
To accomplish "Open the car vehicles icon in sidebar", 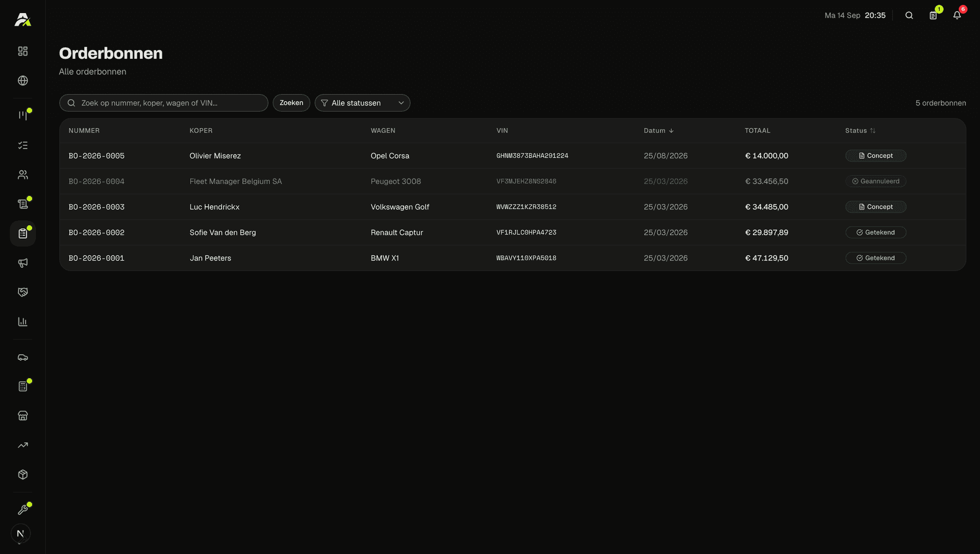I will pyautogui.click(x=23, y=358).
